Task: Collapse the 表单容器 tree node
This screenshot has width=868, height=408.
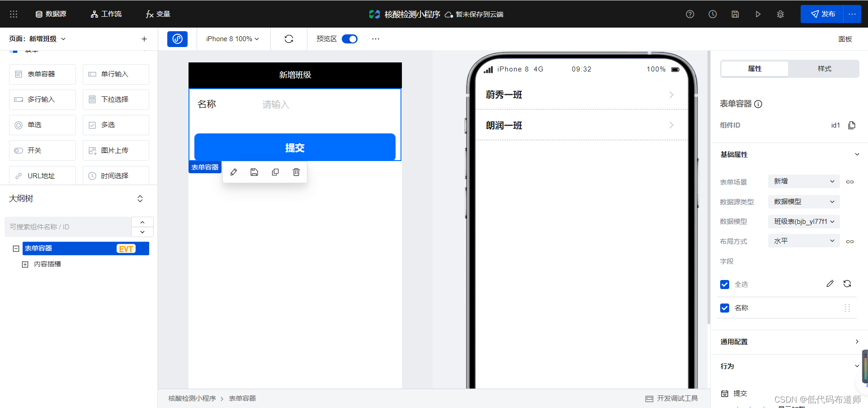Action: point(16,249)
